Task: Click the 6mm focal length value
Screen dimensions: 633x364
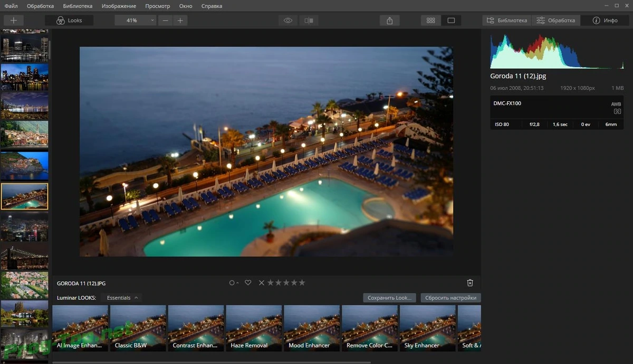Action: point(611,124)
